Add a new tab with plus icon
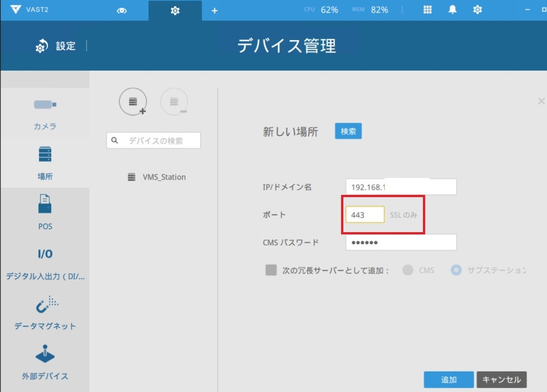Screen dimensions: 547x392 215,10
